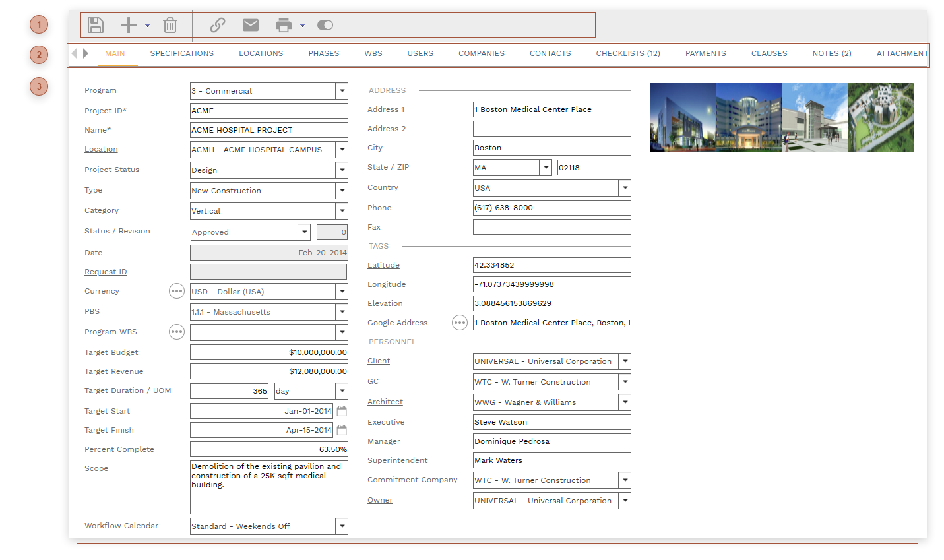The height and width of the screenshot is (560, 944).
Task: Click into the Address 2 field
Action: pos(551,129)
